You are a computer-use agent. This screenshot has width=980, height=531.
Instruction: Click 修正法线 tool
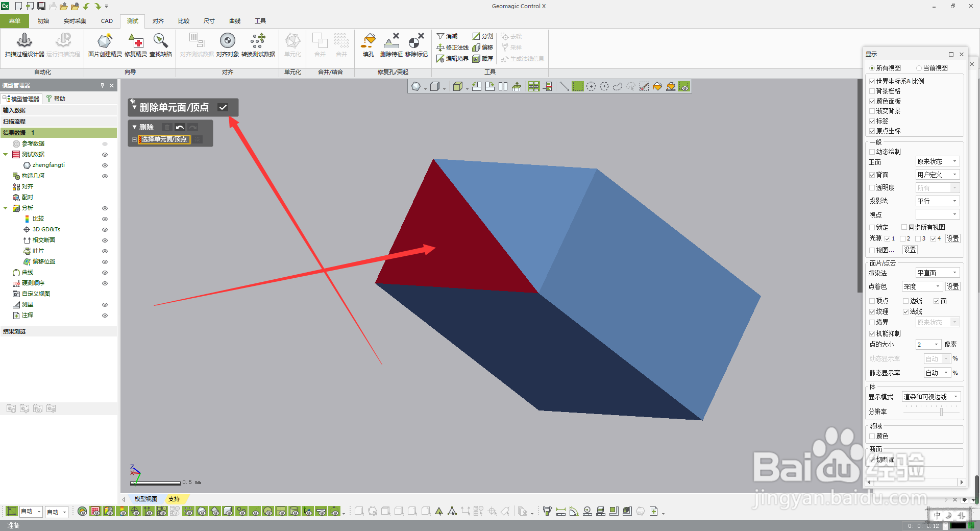pos(452,47)
